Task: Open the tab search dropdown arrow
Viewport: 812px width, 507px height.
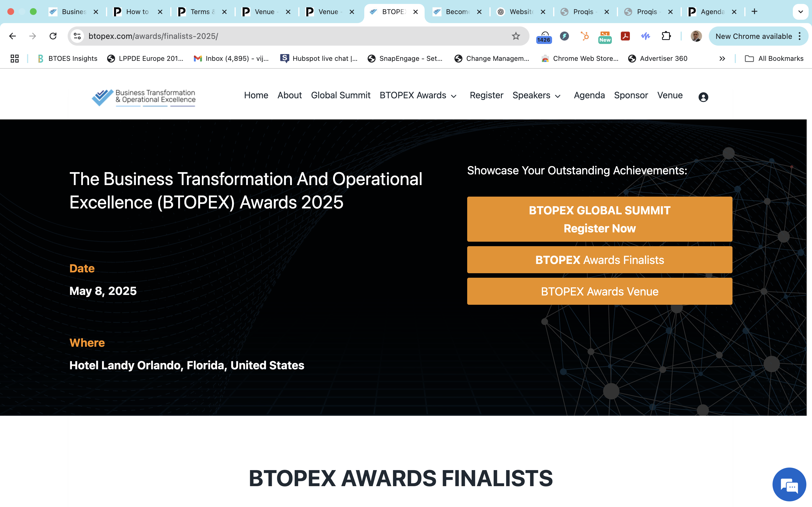Action: [x=801, y=12]
